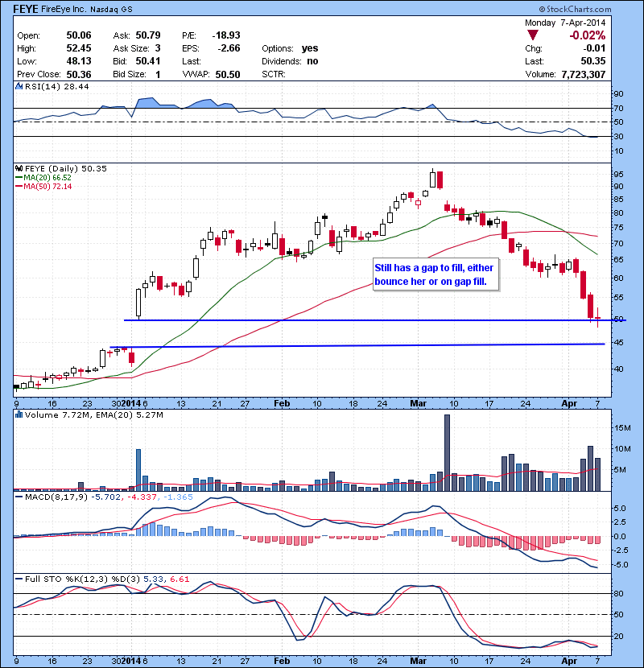Click the 90 label on the RSI axis
Viewport: 644px width, 668px height.
point(618,93)
